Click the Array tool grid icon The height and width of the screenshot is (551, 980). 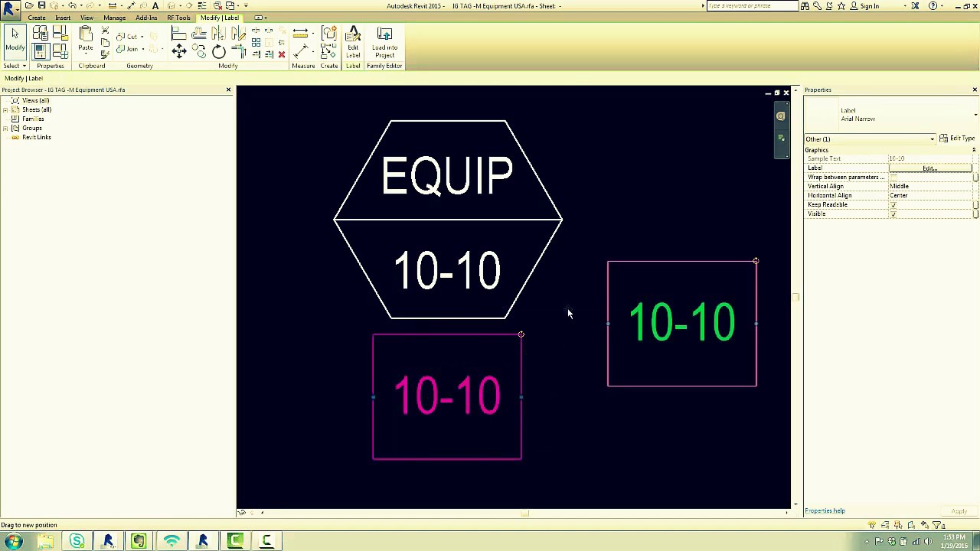coord(256,42)
